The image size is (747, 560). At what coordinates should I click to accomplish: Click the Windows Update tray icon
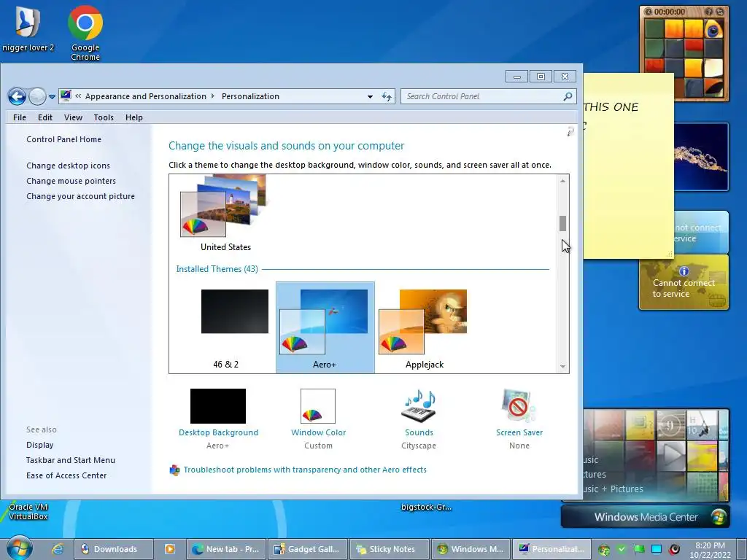click(604, 550)
